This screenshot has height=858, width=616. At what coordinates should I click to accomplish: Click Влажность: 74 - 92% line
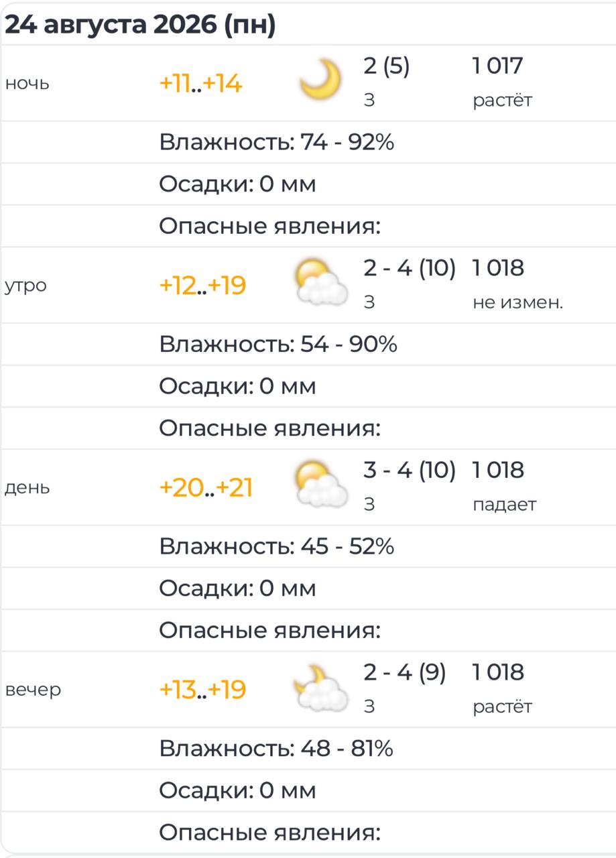tap(276, 142)
